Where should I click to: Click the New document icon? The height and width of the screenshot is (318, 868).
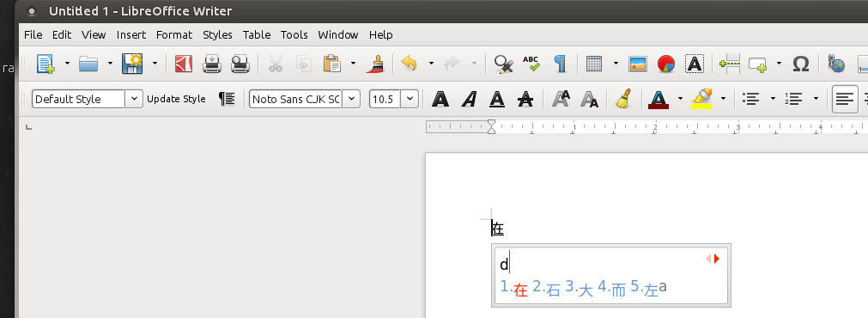pos(46,64)
